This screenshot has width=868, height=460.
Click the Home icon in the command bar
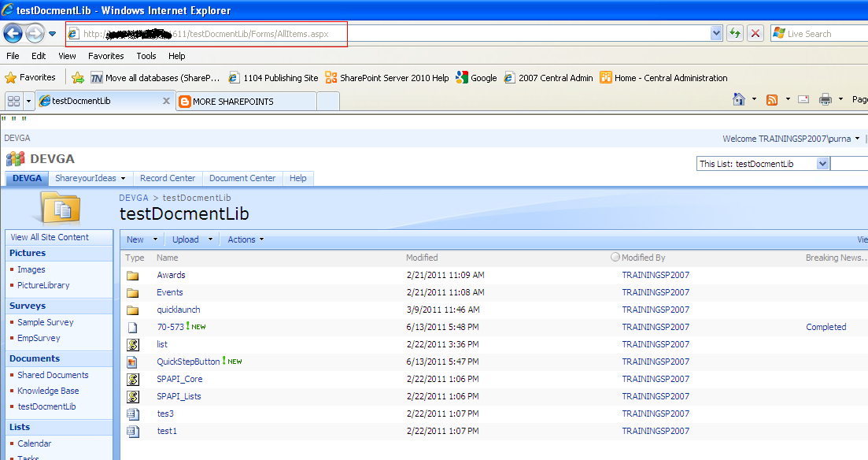[738, 99]
